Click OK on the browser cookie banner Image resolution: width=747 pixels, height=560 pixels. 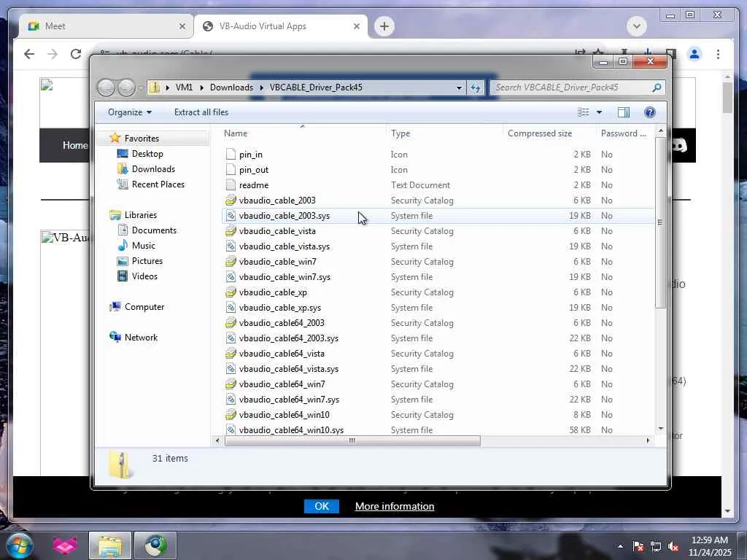click(x=322, y=506)
